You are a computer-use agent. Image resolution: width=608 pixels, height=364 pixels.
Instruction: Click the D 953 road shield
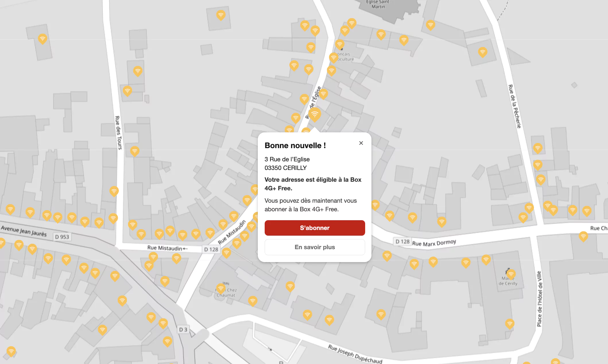[x=62, y=237]
